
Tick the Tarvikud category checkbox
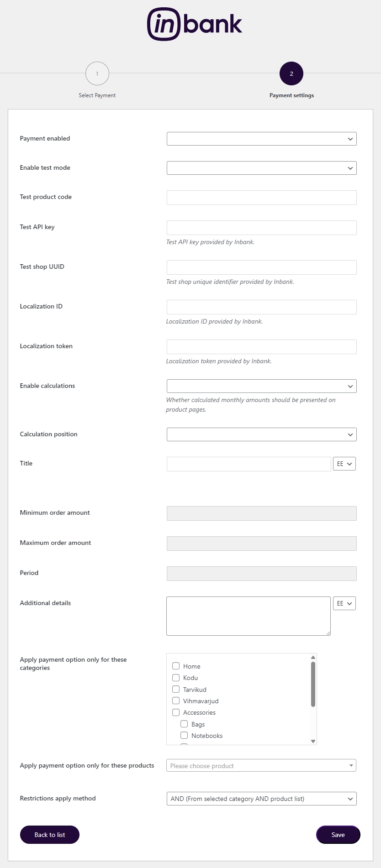click(176, 689)
